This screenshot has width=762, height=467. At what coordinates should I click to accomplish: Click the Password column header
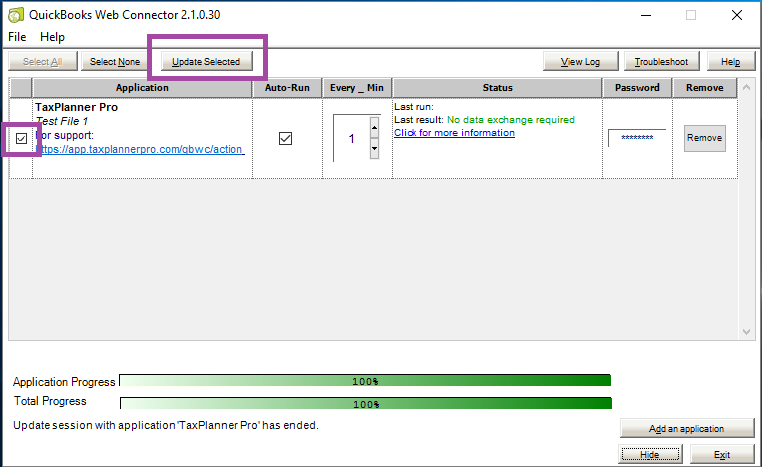coord(637,88)
